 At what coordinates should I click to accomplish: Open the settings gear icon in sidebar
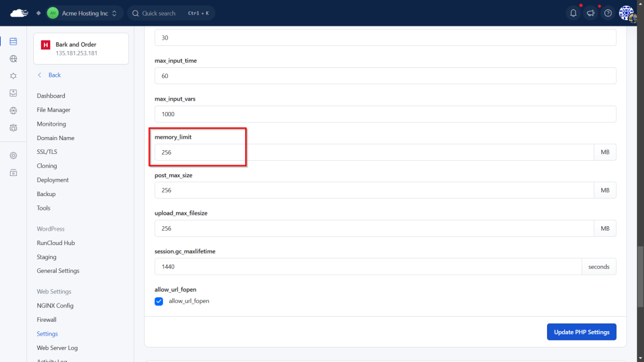(x=13, y=155)
